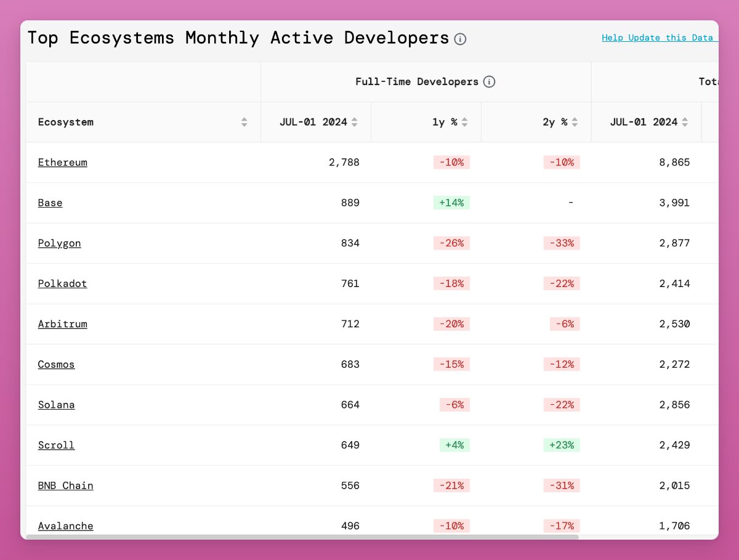Click Ethereum's full-time value 2,788
739x560 pixels.
coord(344,163)
